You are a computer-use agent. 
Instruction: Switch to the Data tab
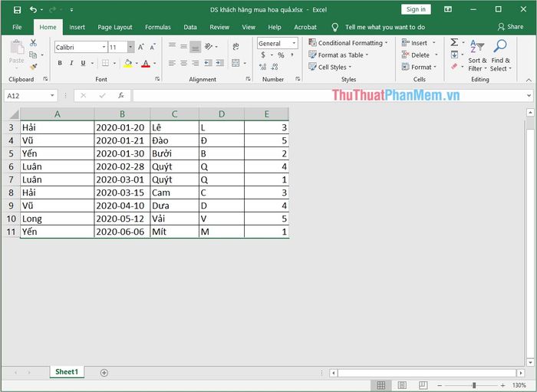(x=190, y=27)
